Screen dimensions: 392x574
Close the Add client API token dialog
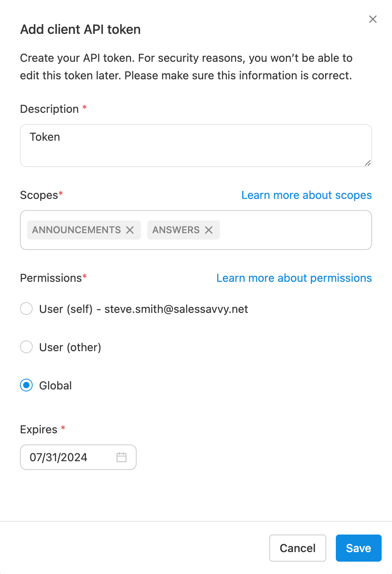click(372, 19)
